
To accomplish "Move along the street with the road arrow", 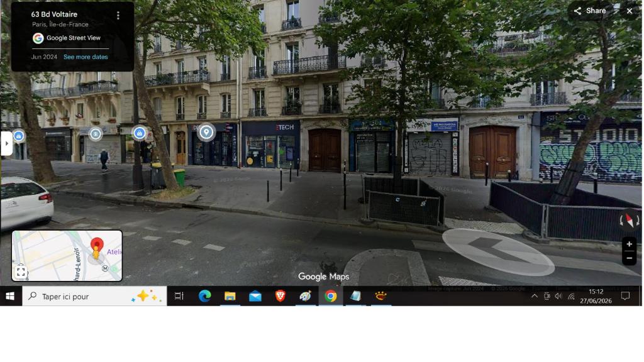I will (498, 251).
